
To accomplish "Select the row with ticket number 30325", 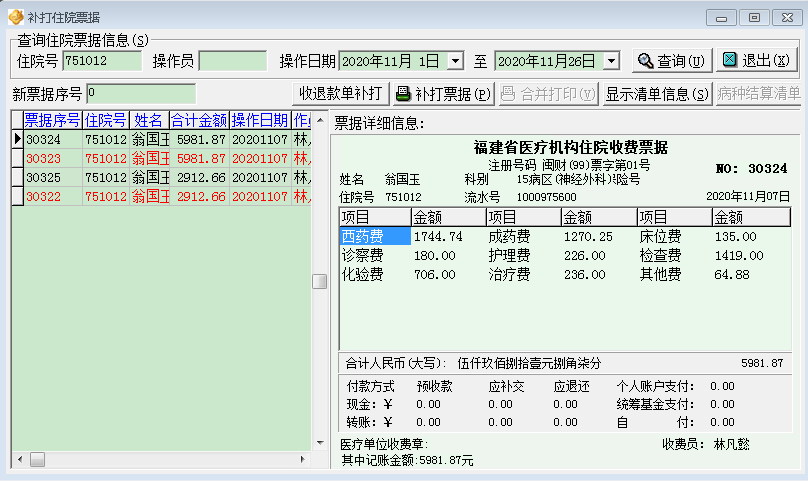I will click(161, 177).
